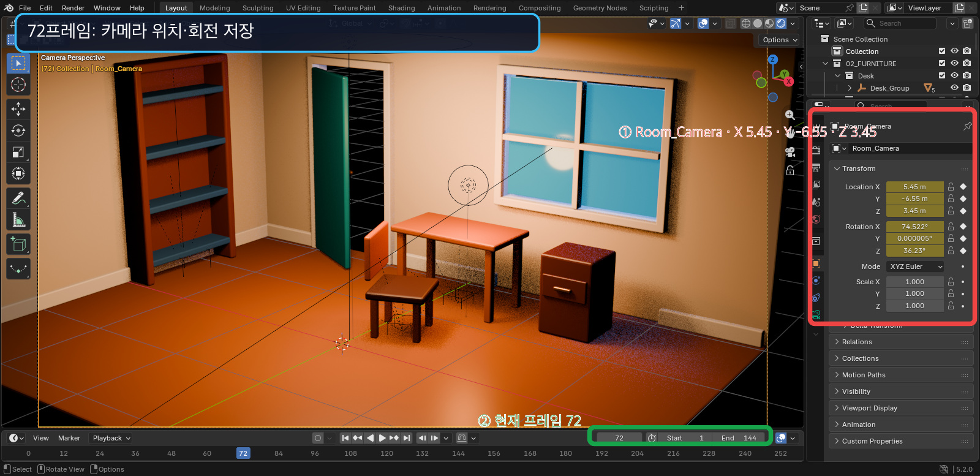This screenshot has width=980, height=476.
Task: Toggle use preview range clock icon
Action: (652, 438)
